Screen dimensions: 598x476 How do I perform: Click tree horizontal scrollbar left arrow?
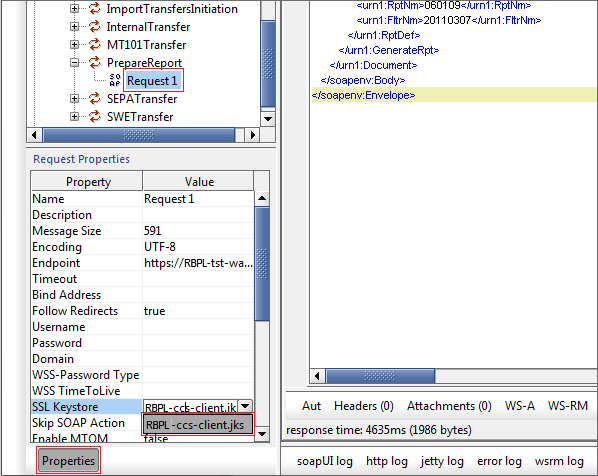(x=35, y=135)
